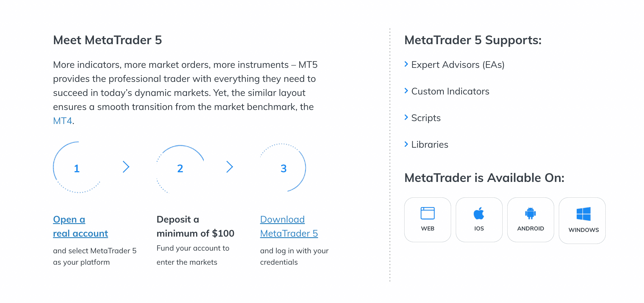Click the chevron beside Scripts
644x303 pixels.
(x=406, y=117)
